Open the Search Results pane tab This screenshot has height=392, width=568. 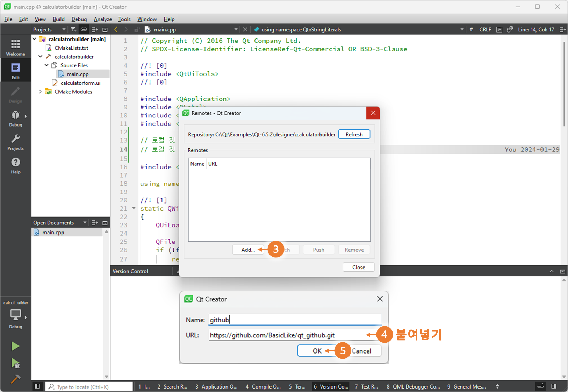(172, 386)
